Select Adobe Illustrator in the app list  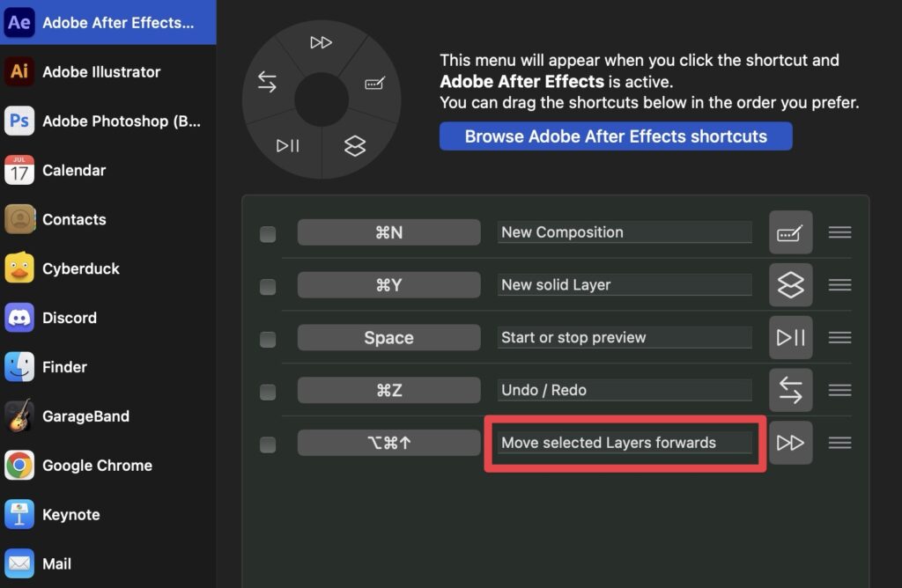108,72
